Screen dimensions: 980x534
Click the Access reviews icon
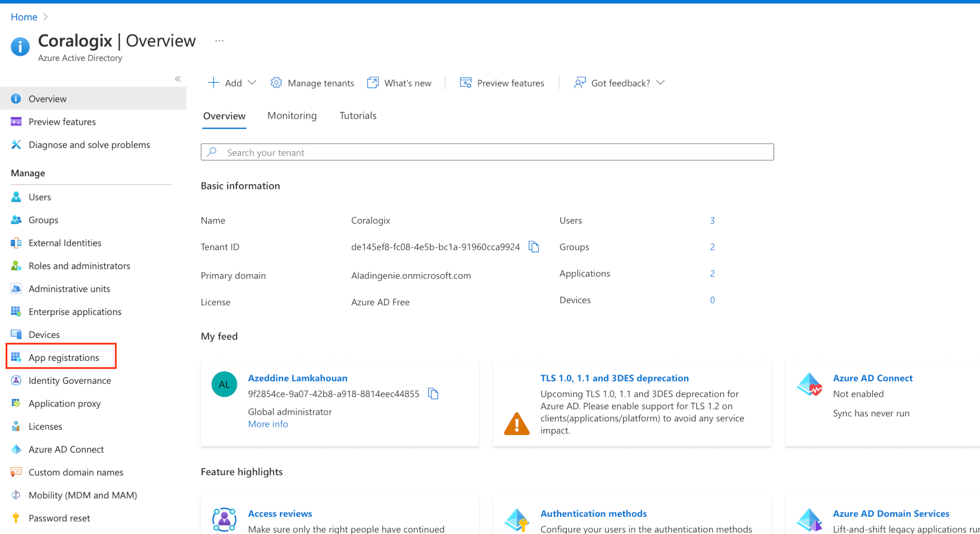click(224, 520)
